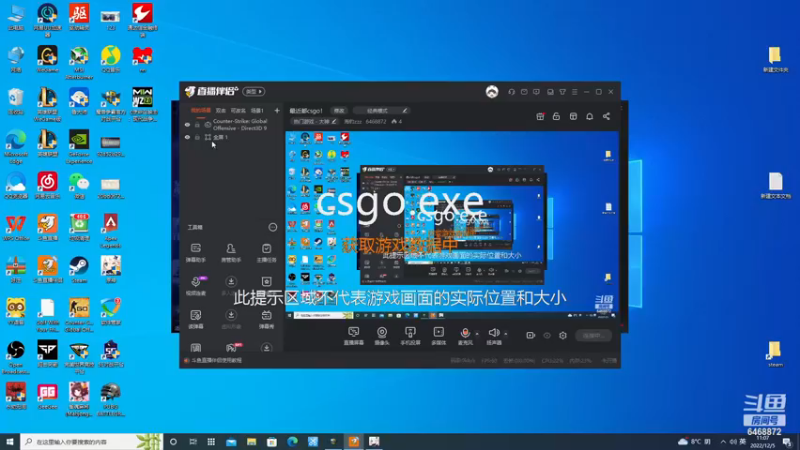Open the tool on the right of the second toolbox row
Viewport: 800px width, 450px height.
click(x=266, y=284)
